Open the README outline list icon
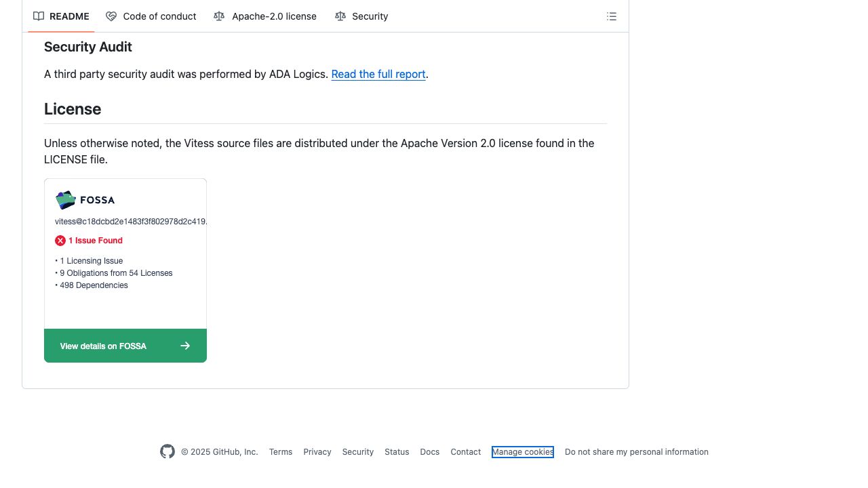Viewport: 868px width, 488px height. (612, 16)
